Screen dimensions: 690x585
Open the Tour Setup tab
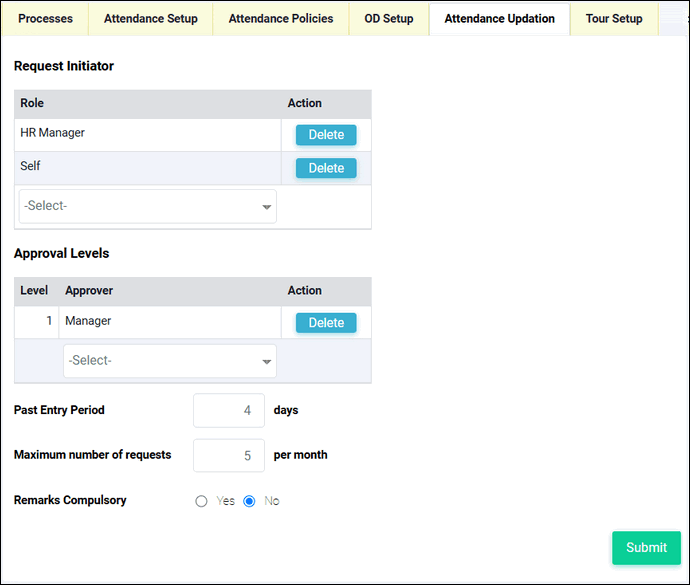click(x=614, y=19)
